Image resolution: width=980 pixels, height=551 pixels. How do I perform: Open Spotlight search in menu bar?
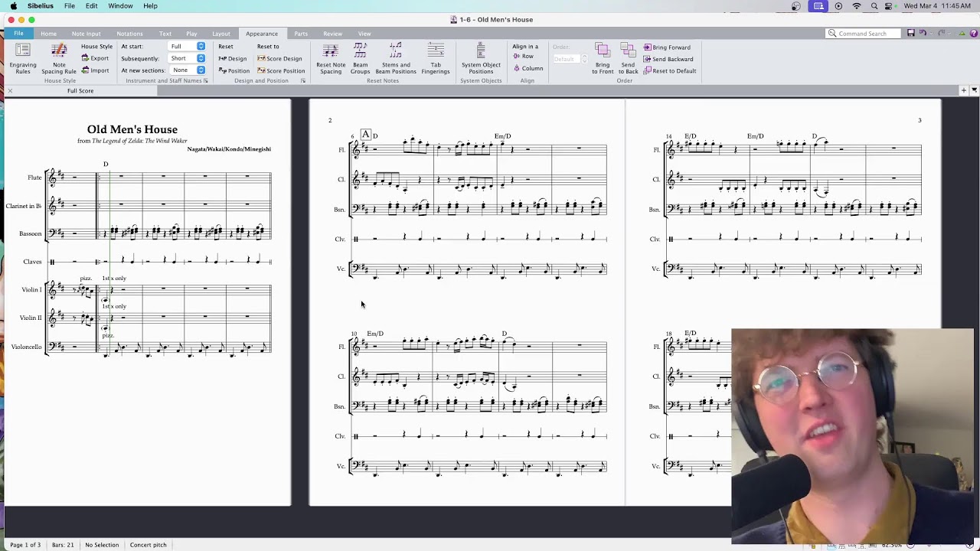pos(874,6)
